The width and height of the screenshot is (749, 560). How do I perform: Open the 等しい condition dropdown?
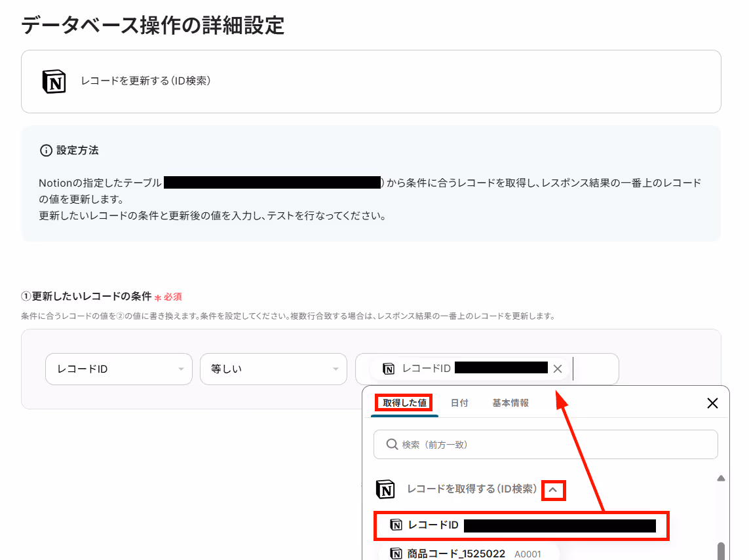[x=273, y=369]
